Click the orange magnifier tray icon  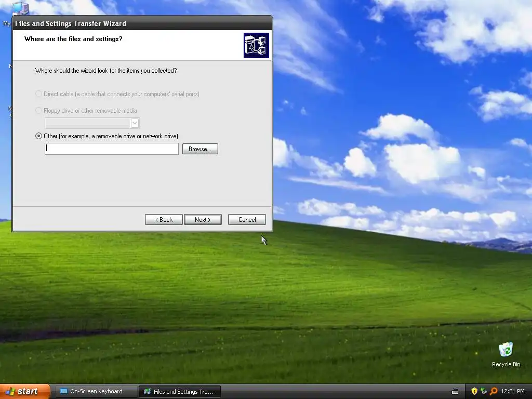pos(494,392)
